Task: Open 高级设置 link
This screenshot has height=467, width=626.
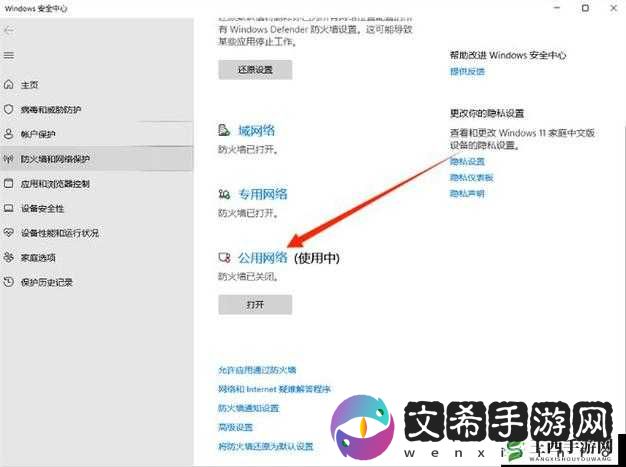Action: coord(236,427)
